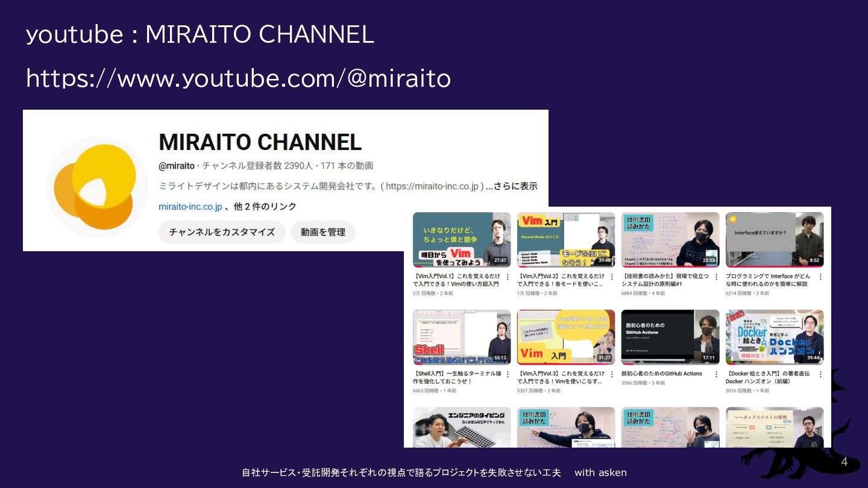
Task: Expand description with ...さらに表示
Action: 512,186
